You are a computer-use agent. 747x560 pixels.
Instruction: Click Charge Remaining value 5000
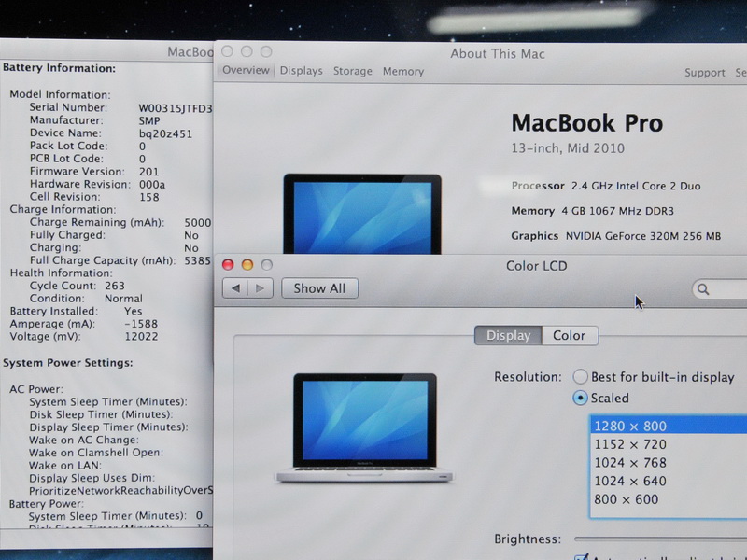tap(198, 222)
